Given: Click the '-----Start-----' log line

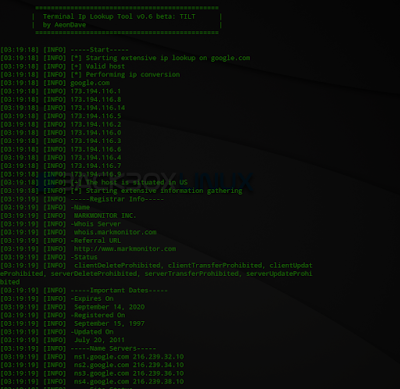Looking at the screenshot, I should 99,50.
